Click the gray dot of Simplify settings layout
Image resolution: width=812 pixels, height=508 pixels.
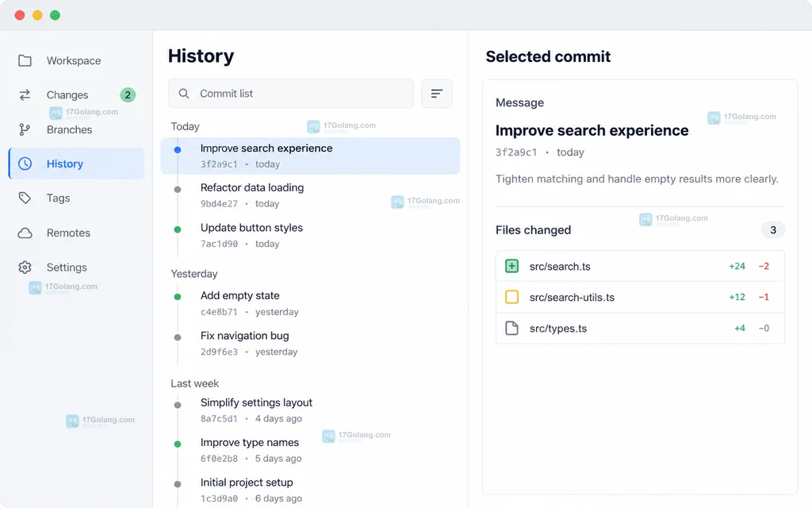coord(178,405)
